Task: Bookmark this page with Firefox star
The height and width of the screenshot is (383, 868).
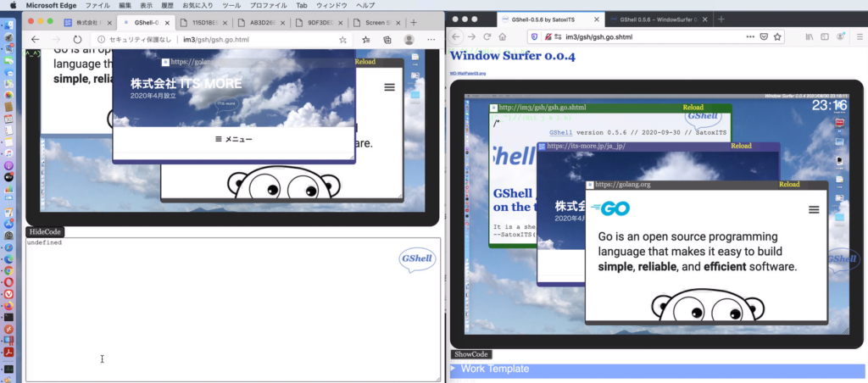Action: 777,36
